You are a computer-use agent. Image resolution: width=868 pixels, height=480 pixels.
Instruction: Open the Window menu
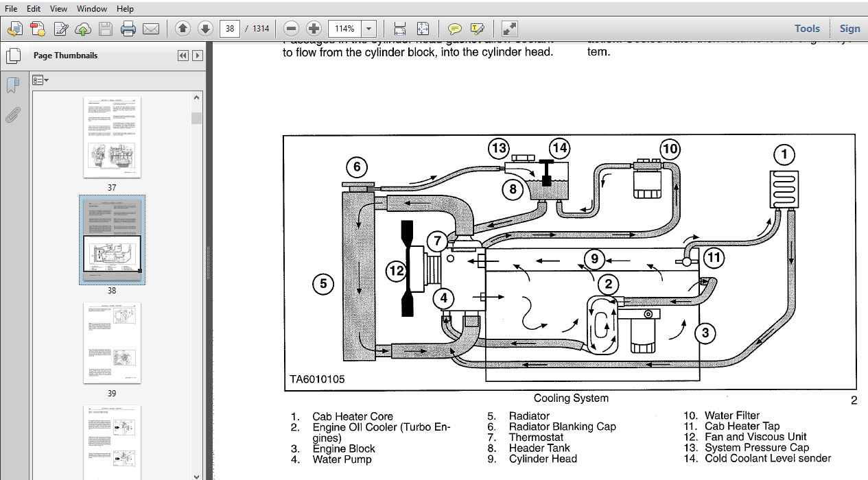[x=92, y=9]
